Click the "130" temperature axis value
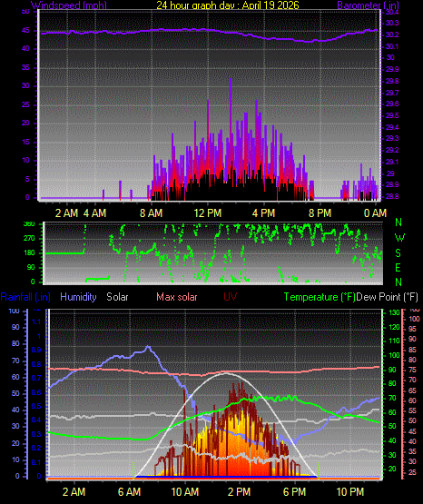Image resolution: width=423 pixels, height=504 pixels. point(394,312)
